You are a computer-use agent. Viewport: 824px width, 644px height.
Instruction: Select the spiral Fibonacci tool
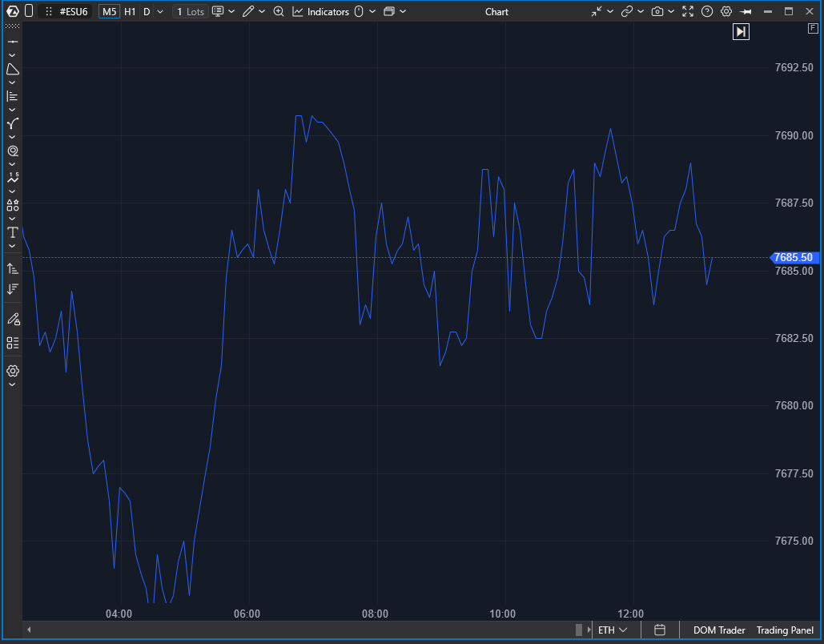coord(13,151)
